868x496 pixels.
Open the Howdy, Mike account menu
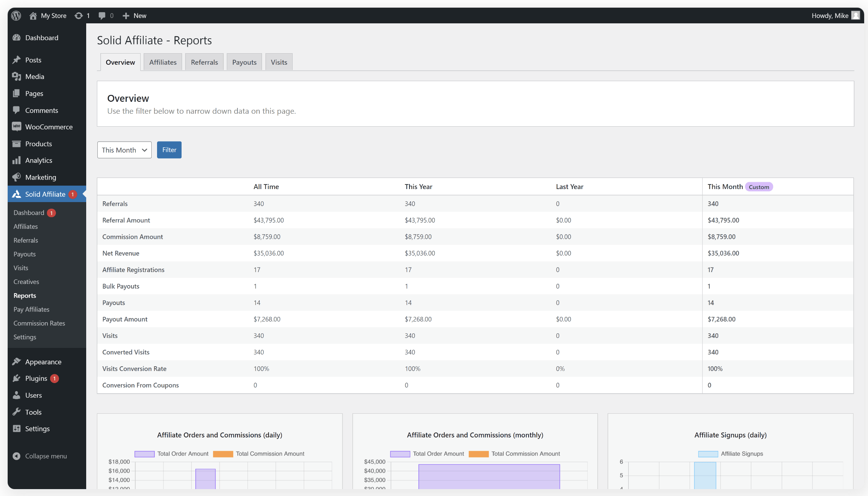pos(830,15)
